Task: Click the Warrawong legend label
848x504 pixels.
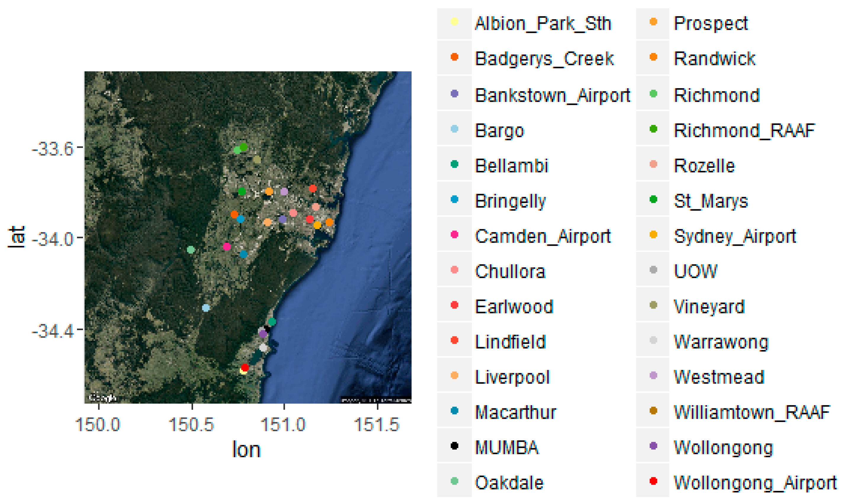Action: (721, 342)
